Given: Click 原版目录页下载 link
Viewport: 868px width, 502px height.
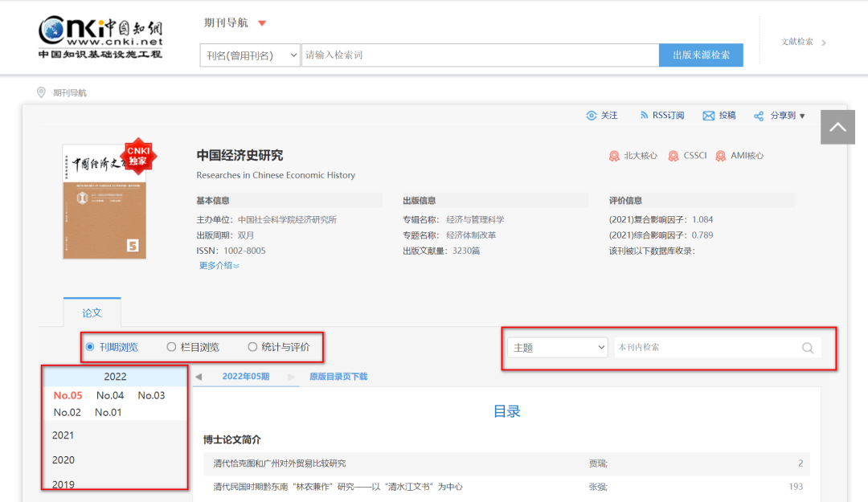Looking at the screenshot, I should click(x=338, y=377).
